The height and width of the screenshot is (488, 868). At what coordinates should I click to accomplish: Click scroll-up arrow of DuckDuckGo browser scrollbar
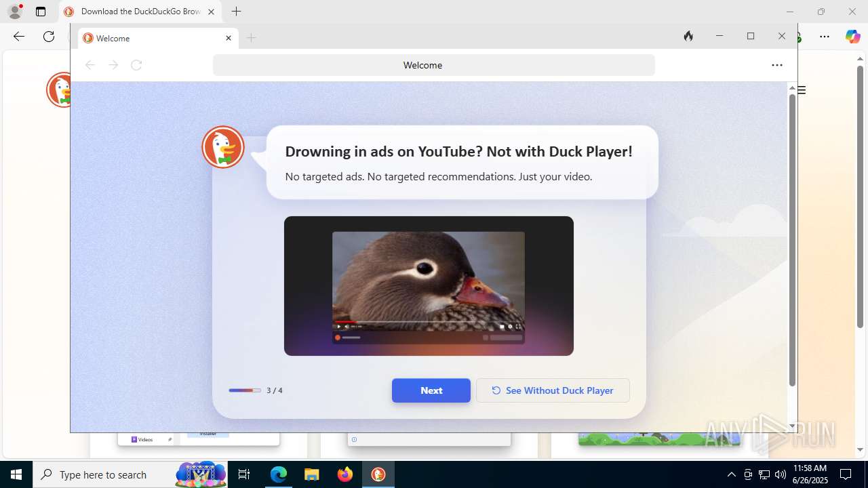coord(792,88)
